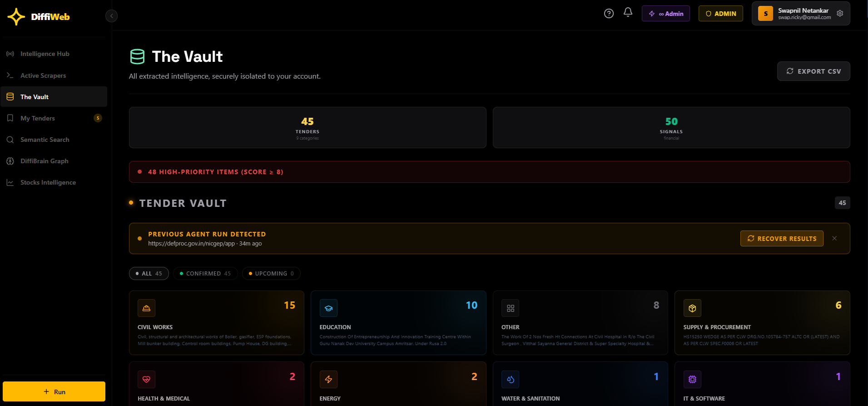Open the notifications bell
Image resolution: width=868 pixels, height=406 pixels.
tap(628, 13)
